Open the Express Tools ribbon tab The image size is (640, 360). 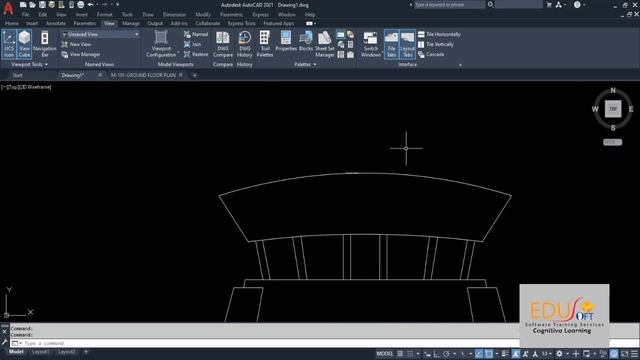click(x=242, y=24)
